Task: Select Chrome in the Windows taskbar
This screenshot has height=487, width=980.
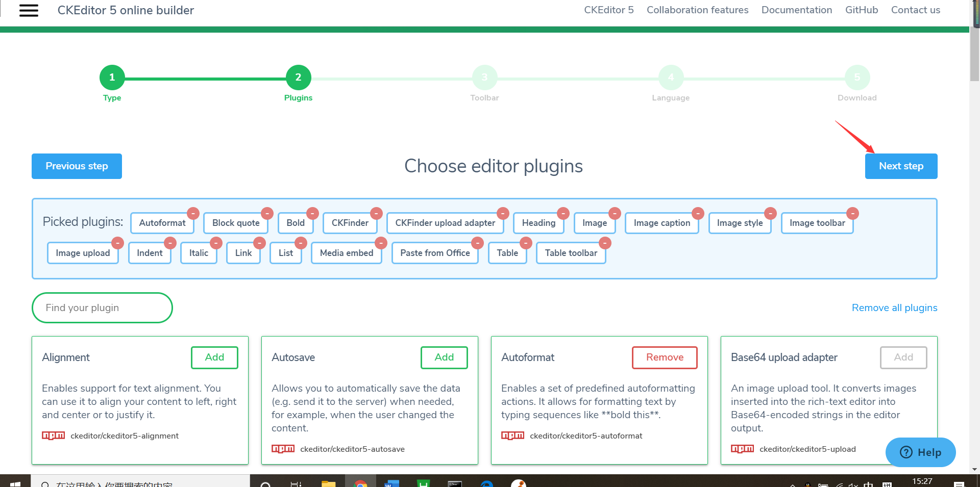Action: [361, 483]
